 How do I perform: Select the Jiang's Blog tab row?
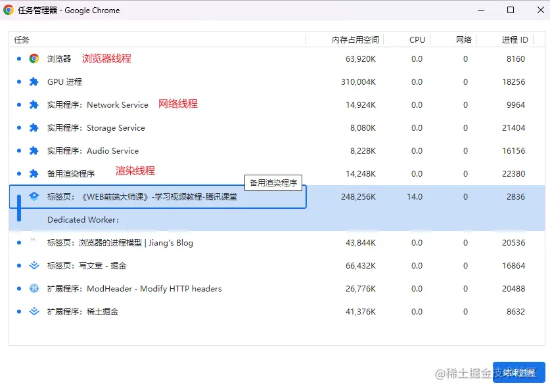pos(277,243)
